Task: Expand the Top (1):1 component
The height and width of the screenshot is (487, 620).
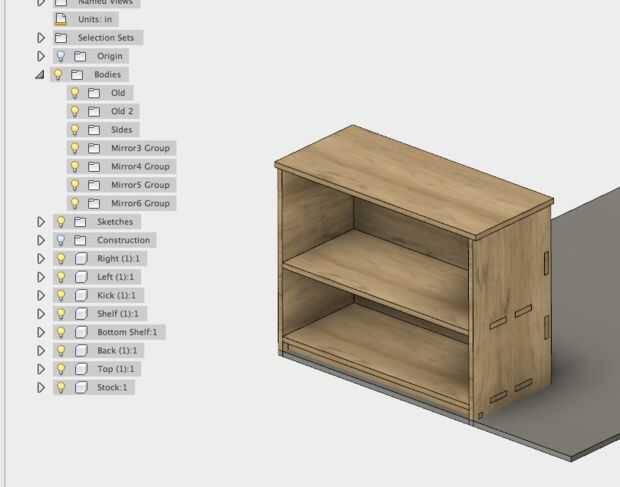Action: [41, 369]
